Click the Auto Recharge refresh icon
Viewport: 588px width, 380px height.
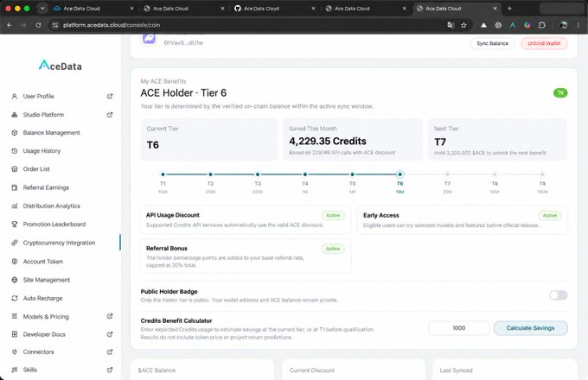15,298
